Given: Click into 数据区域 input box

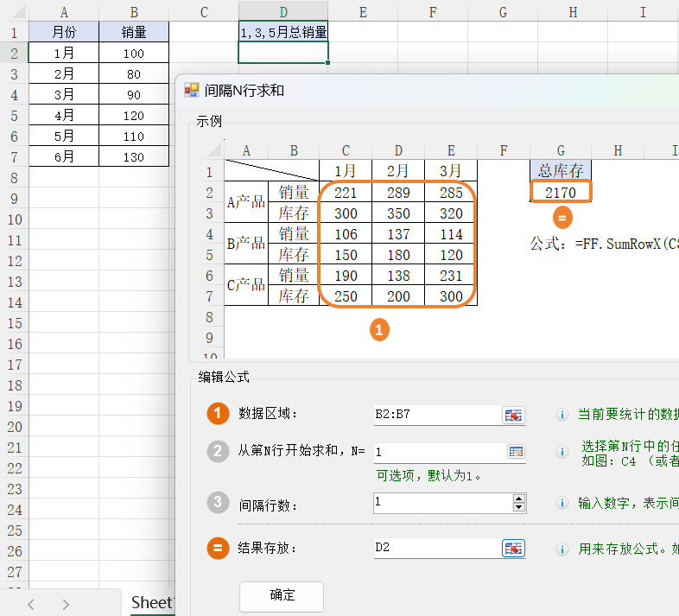Looking at the screenshot, I should [x=436, y=416].
